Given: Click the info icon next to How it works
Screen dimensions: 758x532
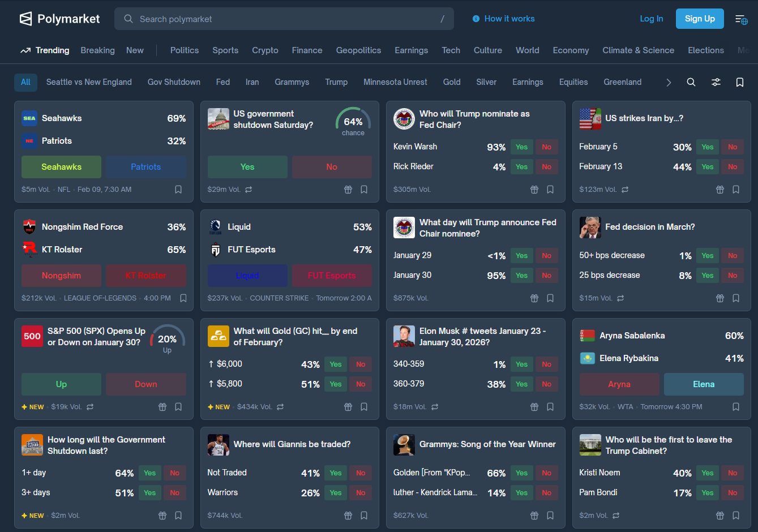Looking at the screenshot, I should [x=476, y=19].
